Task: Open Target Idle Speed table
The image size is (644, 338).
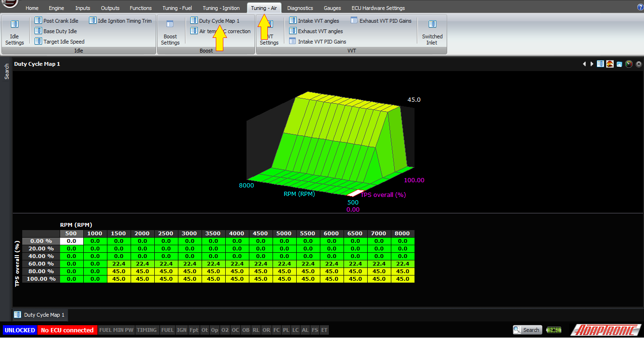Action: tap(59, 42)
